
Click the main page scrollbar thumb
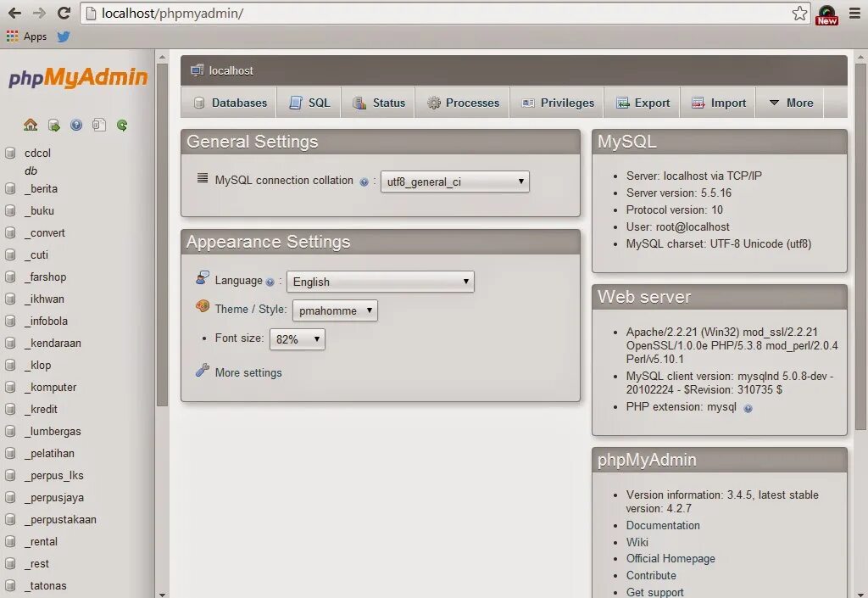tap(860, 246)
